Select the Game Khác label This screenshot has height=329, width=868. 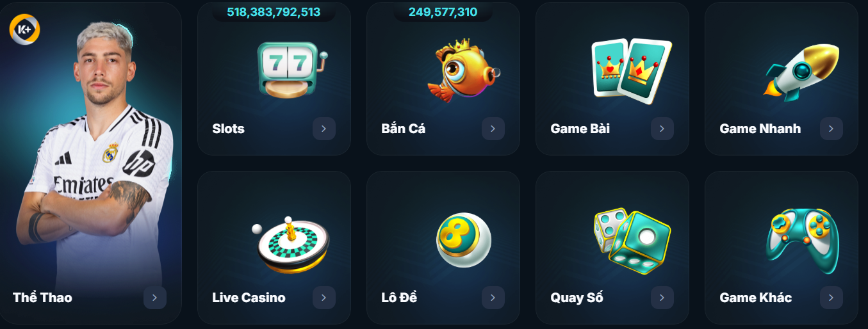pos(756,298)
